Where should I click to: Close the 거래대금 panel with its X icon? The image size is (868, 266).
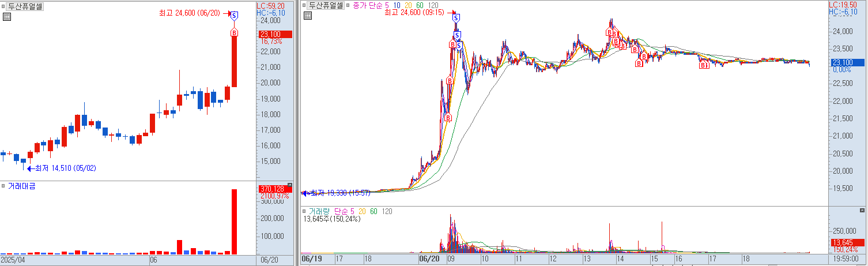[290, 185]
